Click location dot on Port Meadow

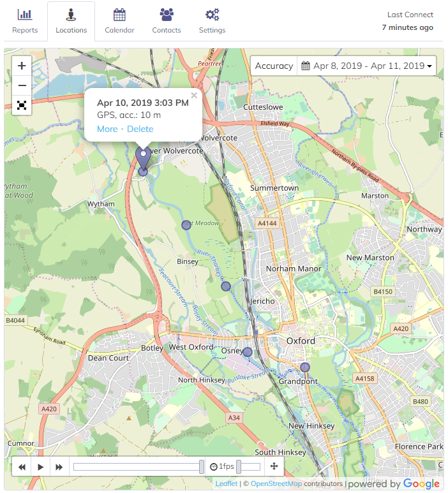pyautogui.click(x=186, y=225)
